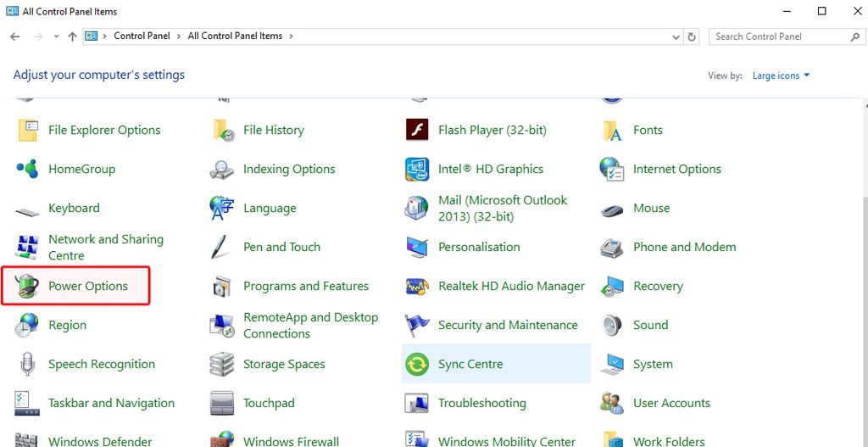The width and height of the screenshot is (868, 447).
Task: Click the Control Panel breadcrumb segment
Action: tap(142, 36)
